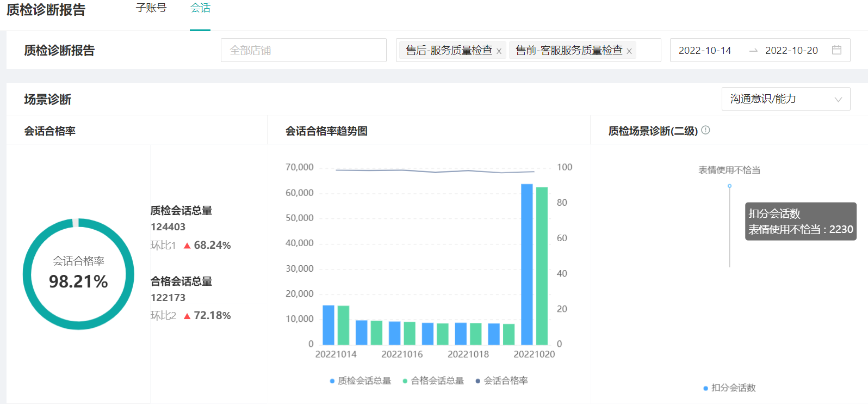
Task: Click the green bar for 20221014
Action: (343, 326)
